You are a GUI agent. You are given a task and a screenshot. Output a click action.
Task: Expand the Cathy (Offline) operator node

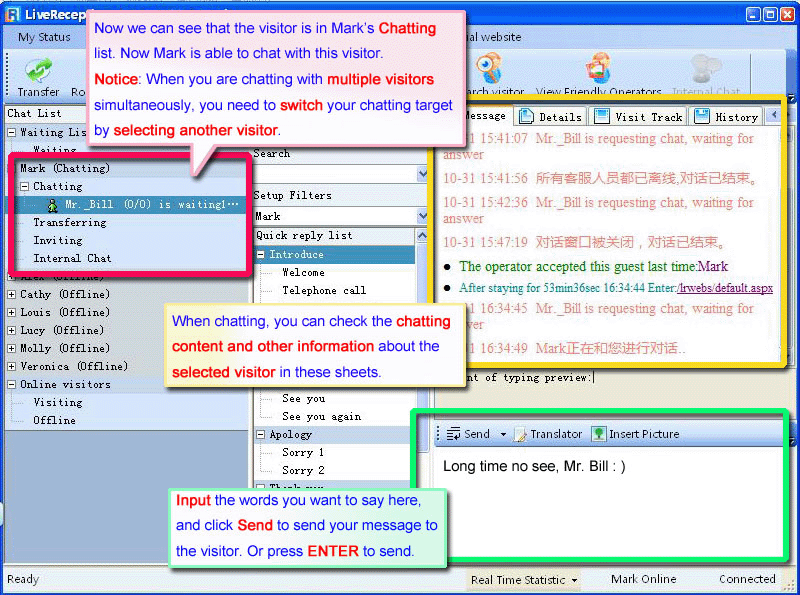(12, 294)
